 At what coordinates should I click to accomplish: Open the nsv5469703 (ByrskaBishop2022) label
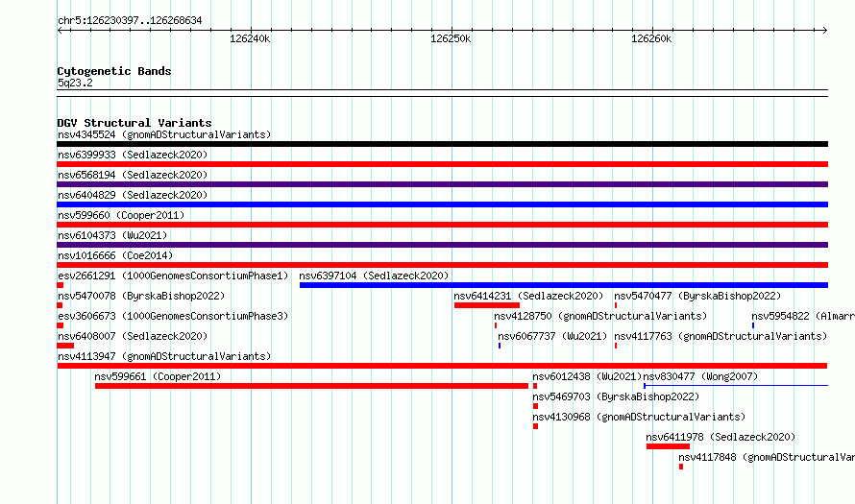coord(616,396)
